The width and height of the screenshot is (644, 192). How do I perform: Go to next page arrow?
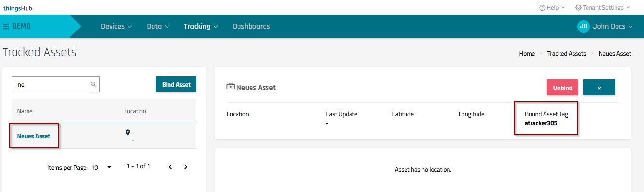(x=186, y=167)
